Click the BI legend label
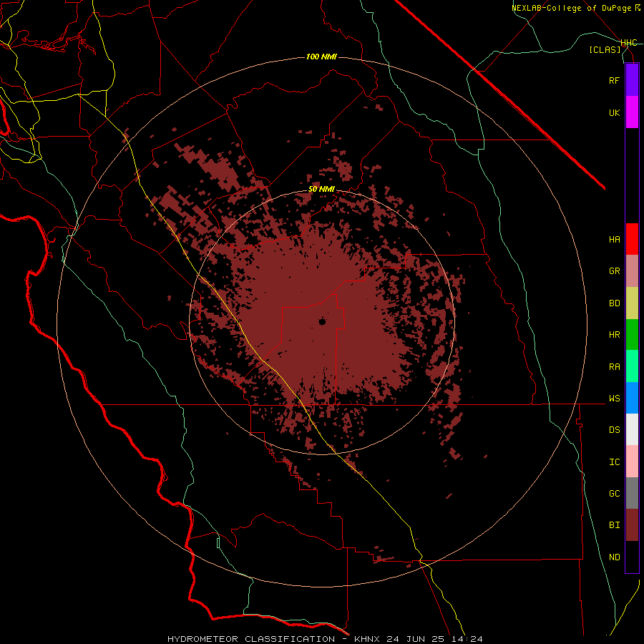Screen dimensions: 644x644 point(614,525)
